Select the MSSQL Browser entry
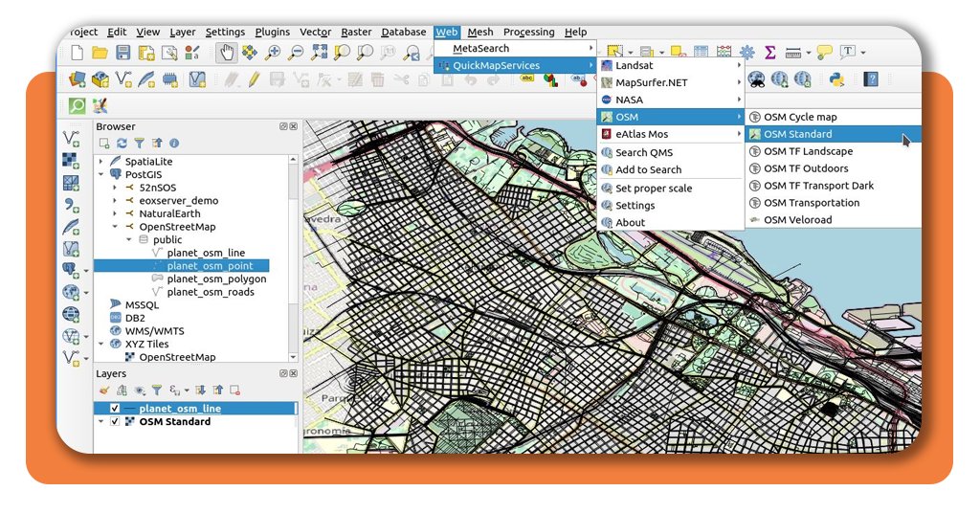The image size is (980, 513). click(x=142, y=305)
